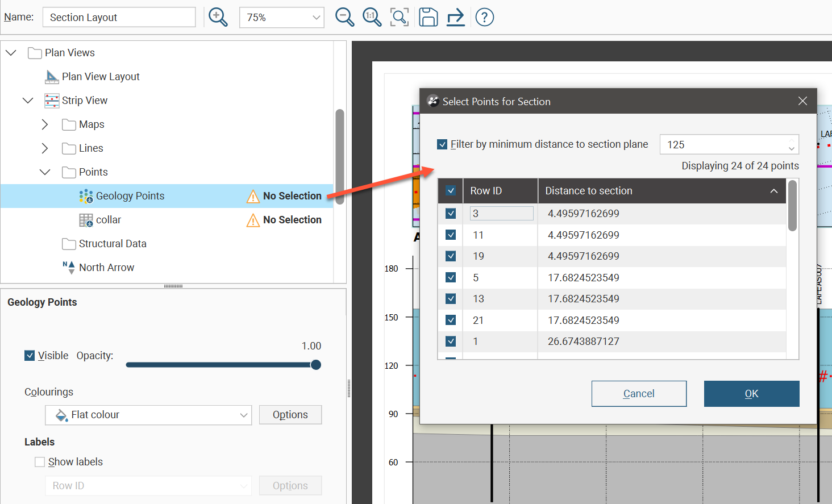Click OK in Select Points dialog
Screen dimensions: 832x504
pos(751,394)
